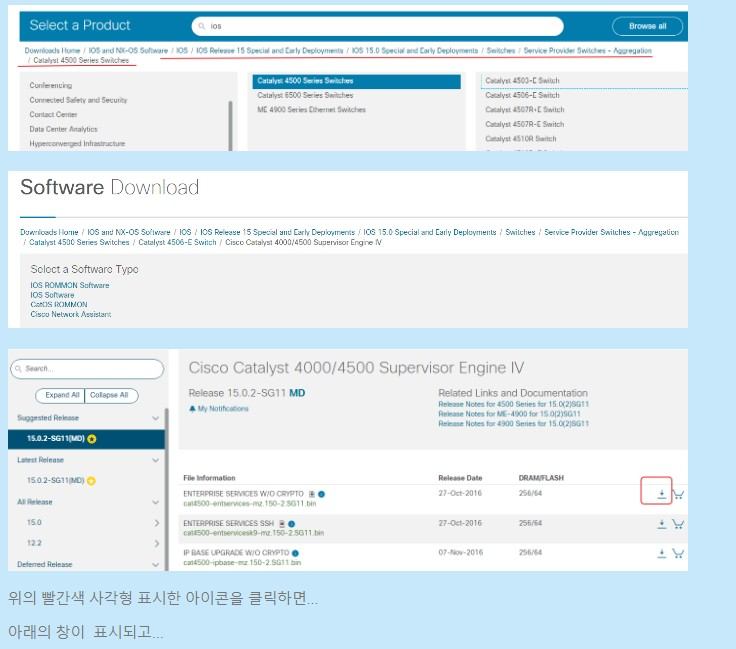Download the ENTERPRISE SERVICES W/O CRYPTO image
The height and width of the screenshot is (649, 736).
coord(661,494)
